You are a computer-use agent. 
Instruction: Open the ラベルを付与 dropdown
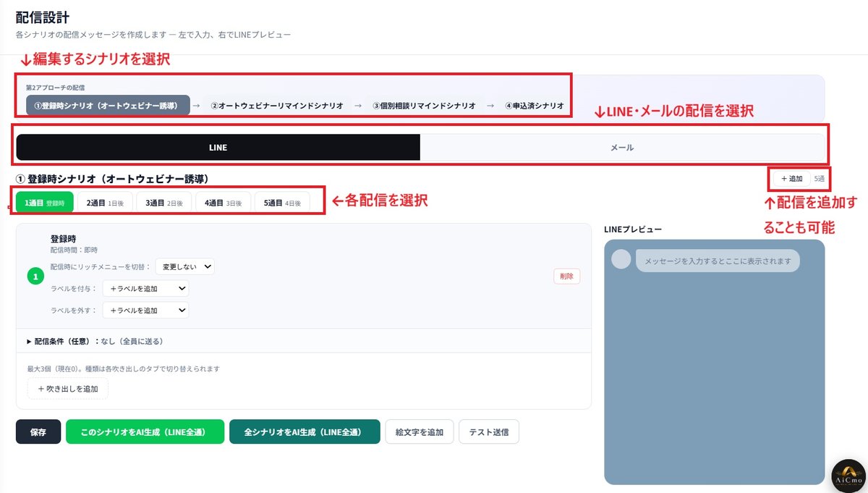(x=145, y=288)
